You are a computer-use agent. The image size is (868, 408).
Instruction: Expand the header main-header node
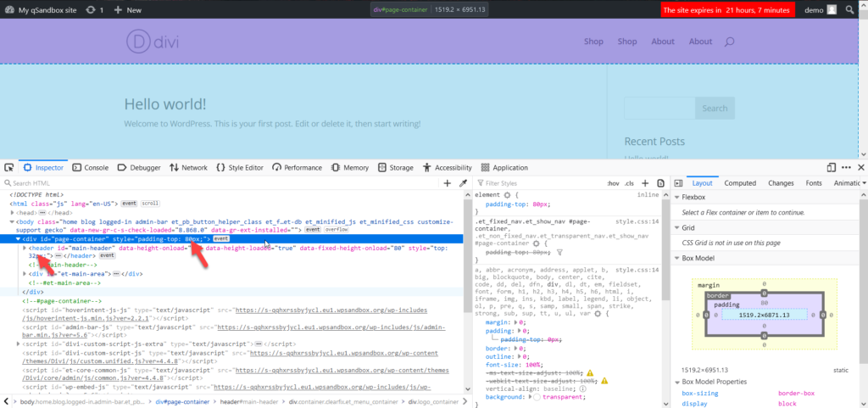point(25,248)
